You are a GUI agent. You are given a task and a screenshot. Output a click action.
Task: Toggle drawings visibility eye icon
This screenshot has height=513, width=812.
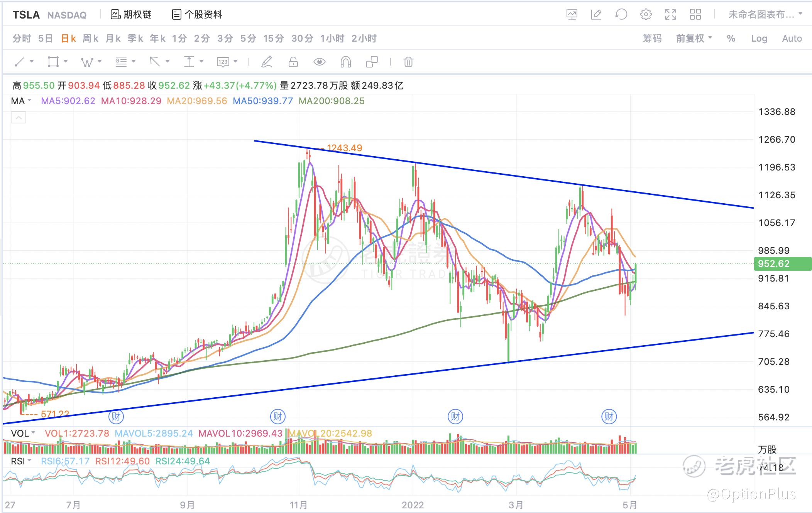coord(320,62)
